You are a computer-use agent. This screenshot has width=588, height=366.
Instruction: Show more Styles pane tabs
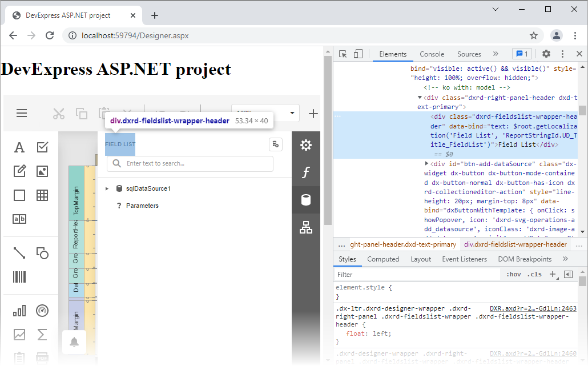click(565, 259)
